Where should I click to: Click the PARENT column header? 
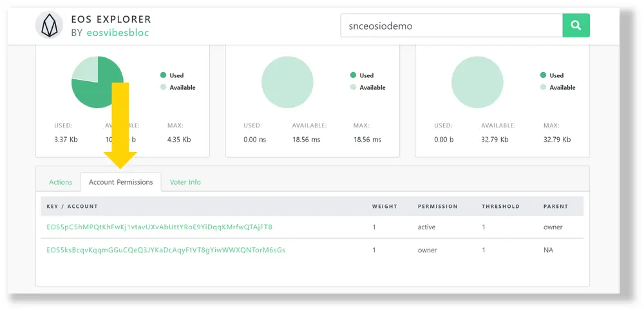[555, 206]
